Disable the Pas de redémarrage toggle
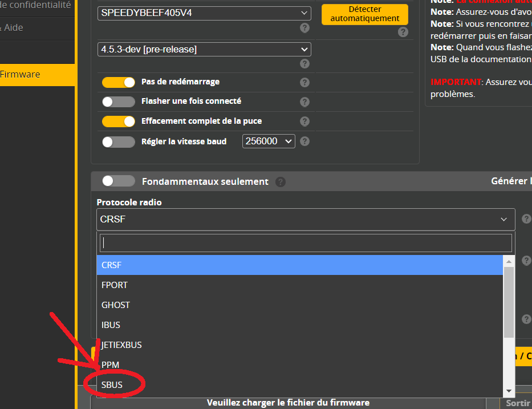This screenshot has width=532, height=409. click(x=119, y=82)
